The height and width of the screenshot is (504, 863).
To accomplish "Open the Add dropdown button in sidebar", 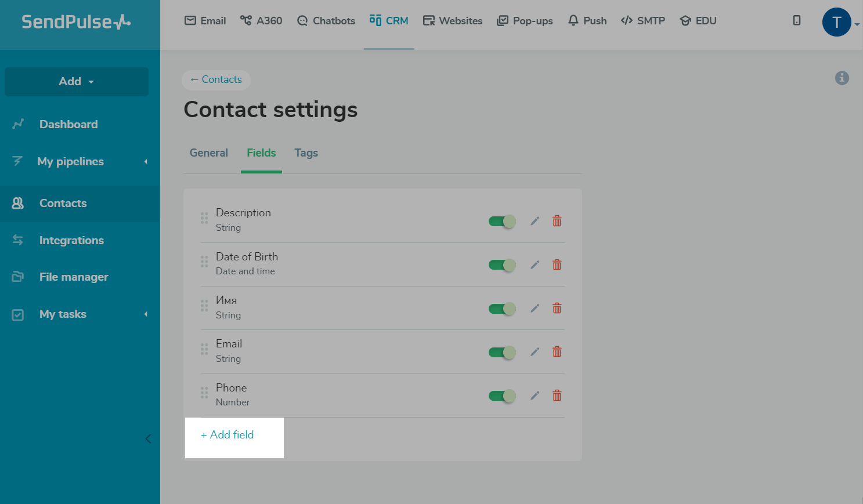I will tap(77, 82).
